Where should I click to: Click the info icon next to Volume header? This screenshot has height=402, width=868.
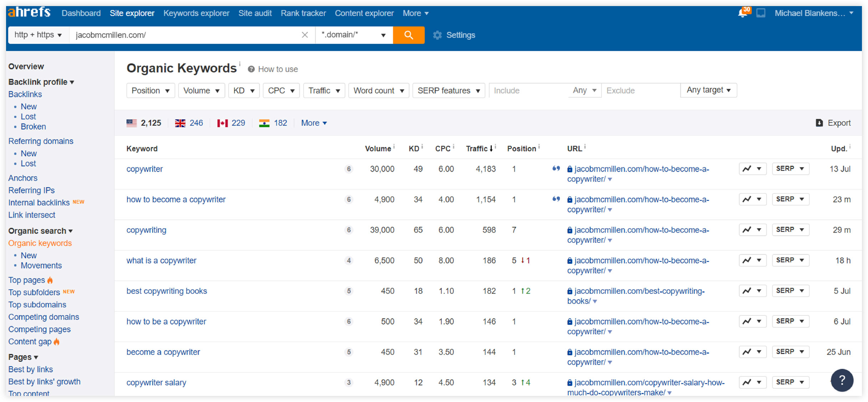point(394,146)
